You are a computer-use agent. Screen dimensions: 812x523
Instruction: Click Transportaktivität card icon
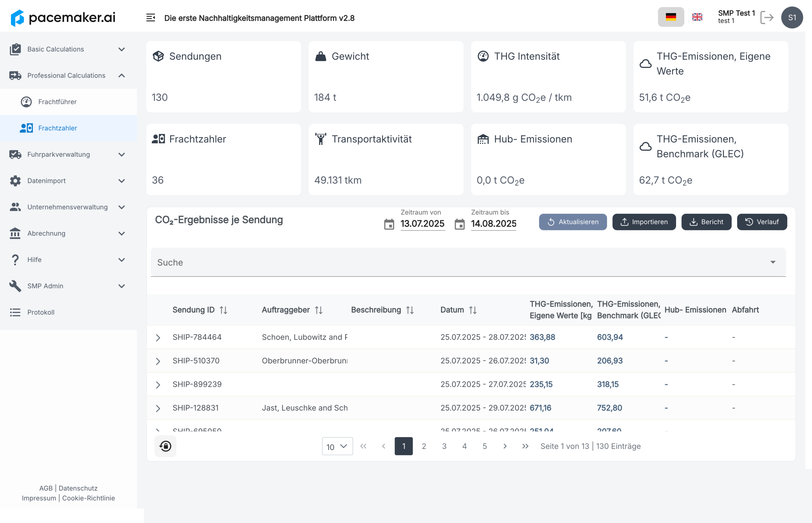(x=321, y=139)
